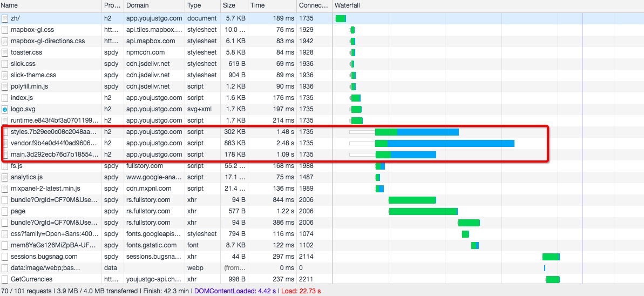Sort requests by the Protocol column header
Screen dimensions: 644x296
point(112,6)
